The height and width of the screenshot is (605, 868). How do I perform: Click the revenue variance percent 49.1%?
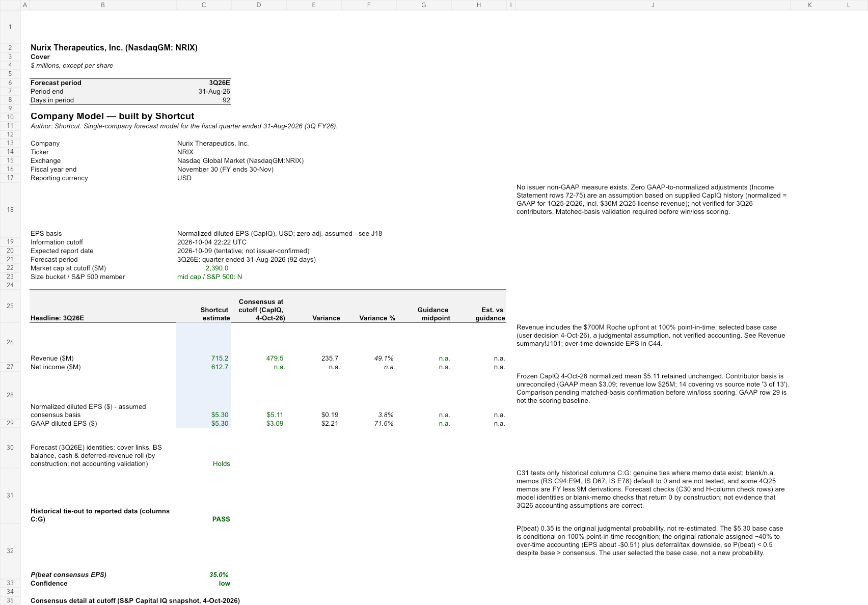(x=384, y=358)
